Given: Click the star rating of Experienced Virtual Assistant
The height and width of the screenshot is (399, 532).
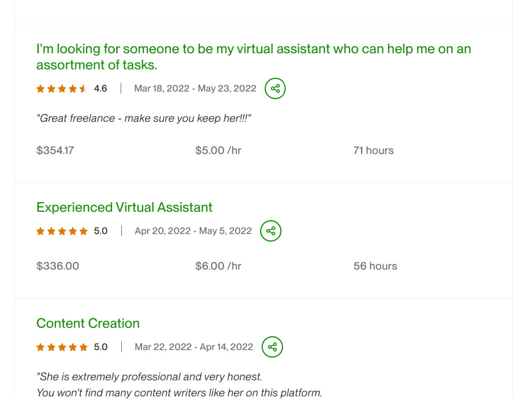Looking at the screenshot, I should pos(62,231).
